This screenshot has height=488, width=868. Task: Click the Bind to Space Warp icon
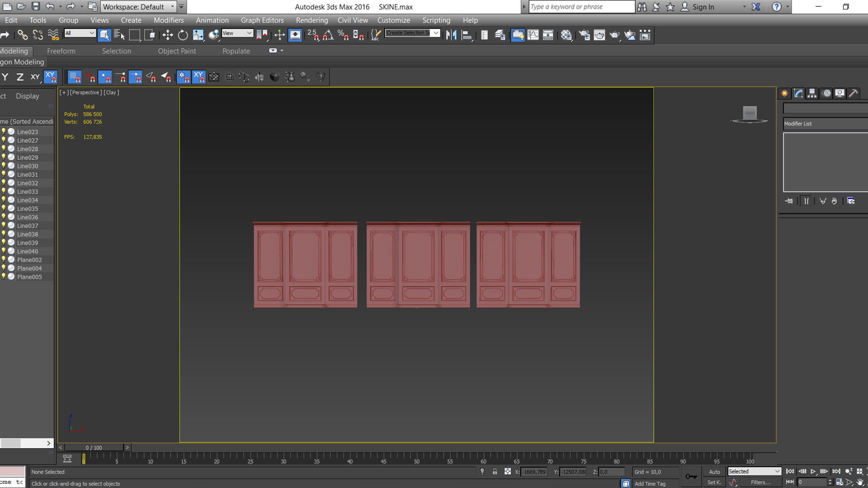click(53, 35)
